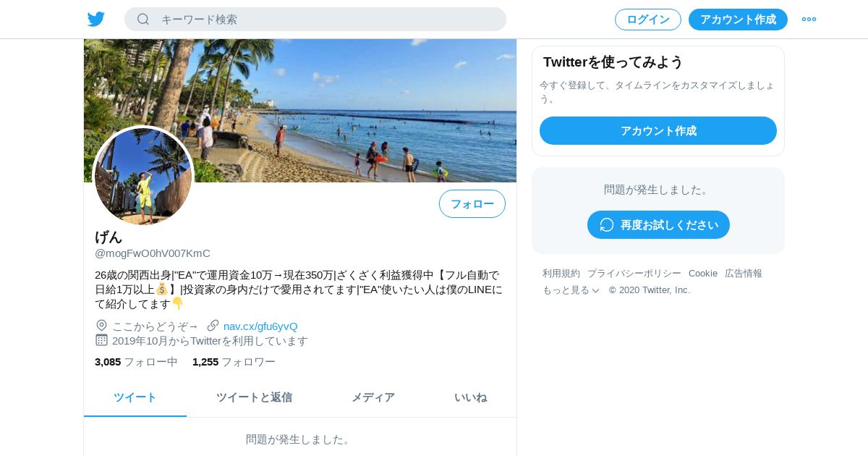Click the header アカウント作成 button
Screen dimensions: 868x456
point(738,20)
